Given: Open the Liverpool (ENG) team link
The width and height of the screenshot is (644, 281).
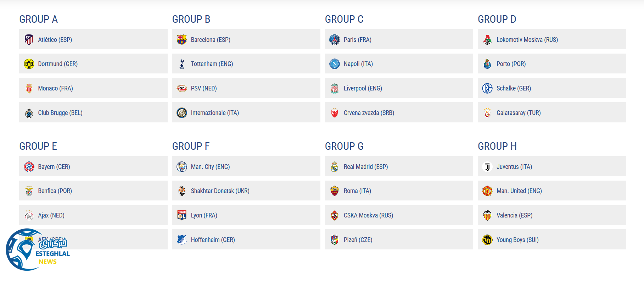Looking at the screenshot, I should point(363,88).
